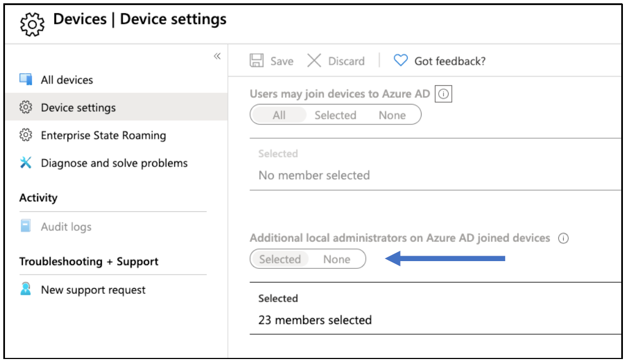Click the gear icon beside Device settings in the sidebar
This screenshot has height=364, width=629.
click(25, 107)
